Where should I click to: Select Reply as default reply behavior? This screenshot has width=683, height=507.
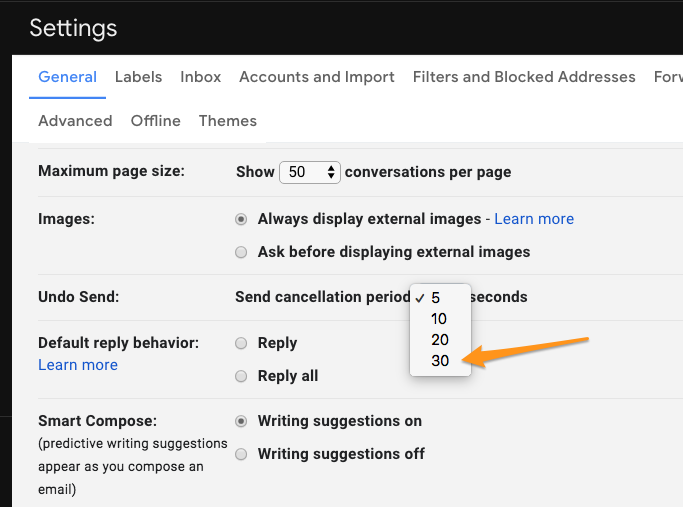[x=241, y=343]
